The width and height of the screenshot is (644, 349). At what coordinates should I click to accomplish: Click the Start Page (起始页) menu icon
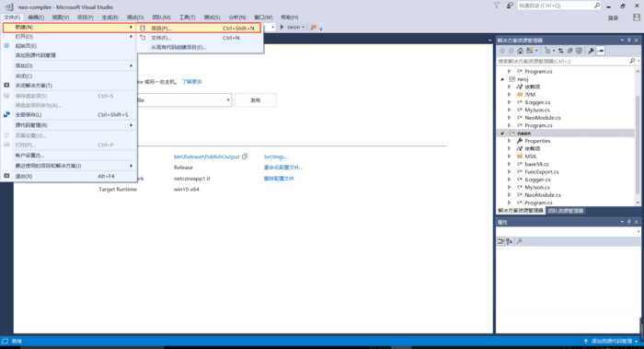6,46
